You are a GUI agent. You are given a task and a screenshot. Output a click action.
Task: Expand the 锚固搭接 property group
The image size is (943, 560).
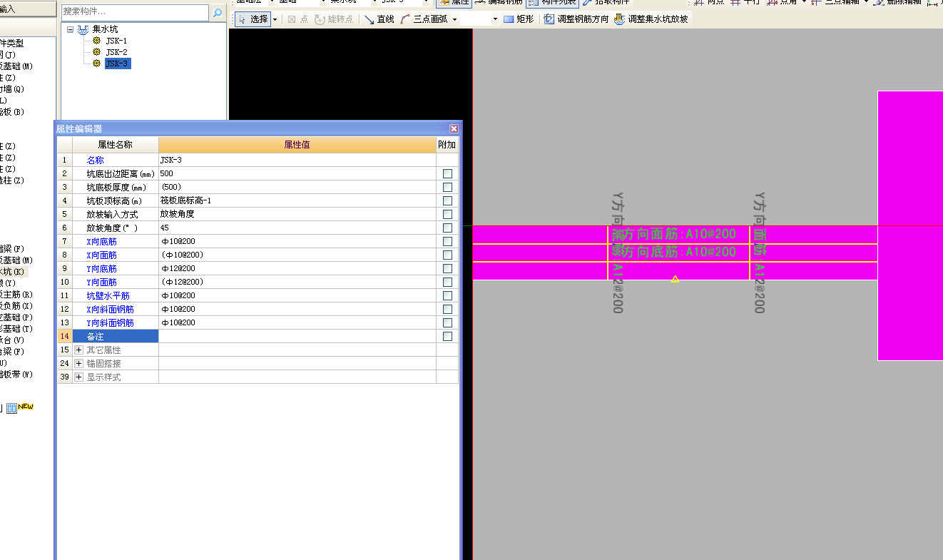79,364
